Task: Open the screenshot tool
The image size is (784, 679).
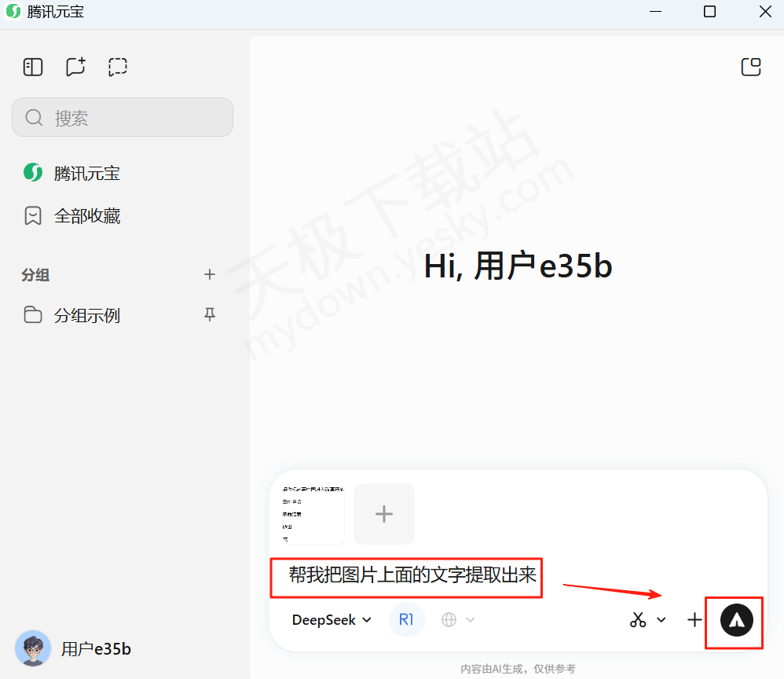Action: coord(637,620)
